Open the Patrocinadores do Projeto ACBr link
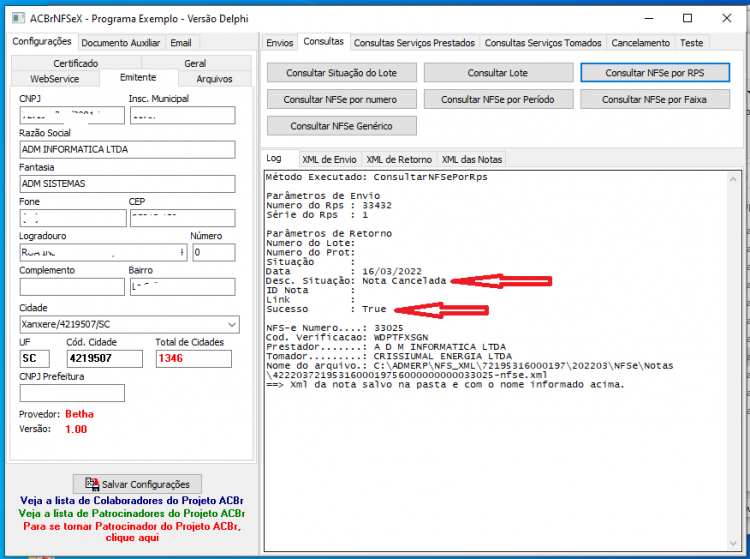Image resolution: width=750 pixels, height=559 pixels. 132,513
